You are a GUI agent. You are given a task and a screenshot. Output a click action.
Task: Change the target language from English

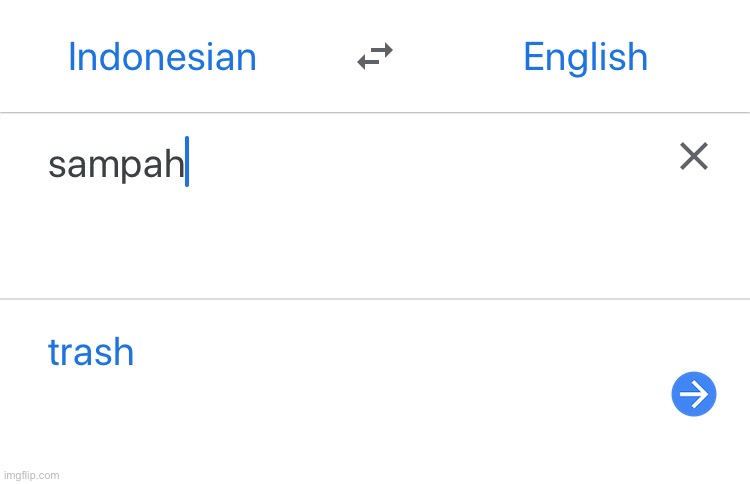point(585,58)
